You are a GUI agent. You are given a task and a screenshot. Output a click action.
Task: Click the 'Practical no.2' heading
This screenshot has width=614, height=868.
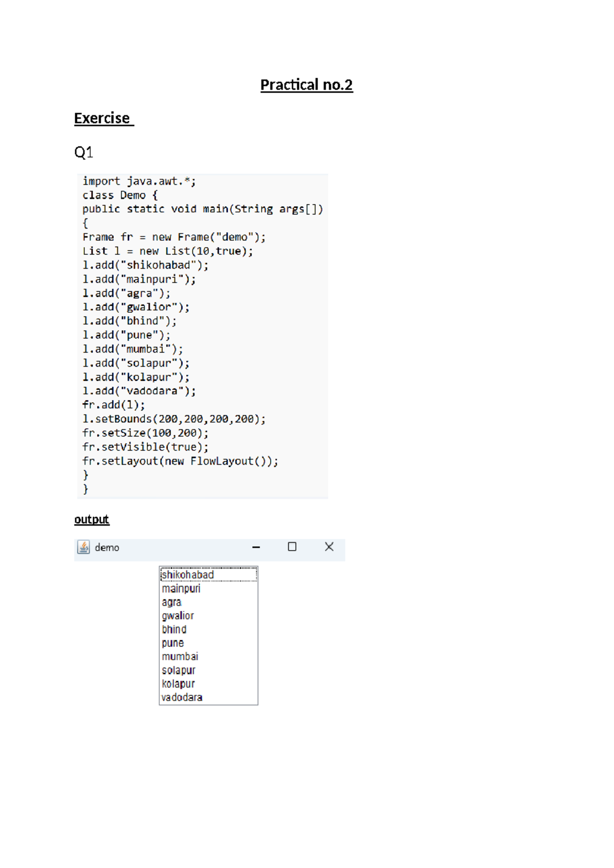coord(306,84)
